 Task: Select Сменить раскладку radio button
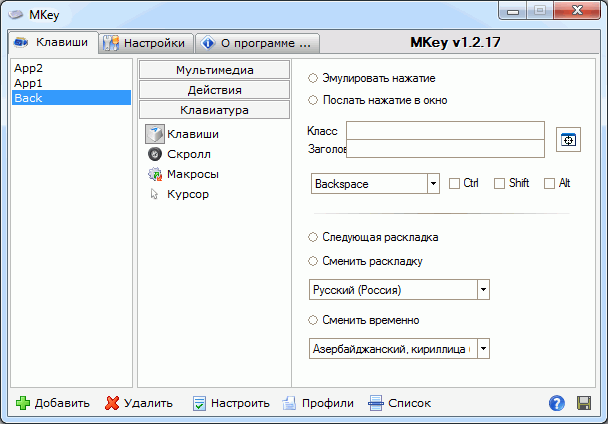313,261
